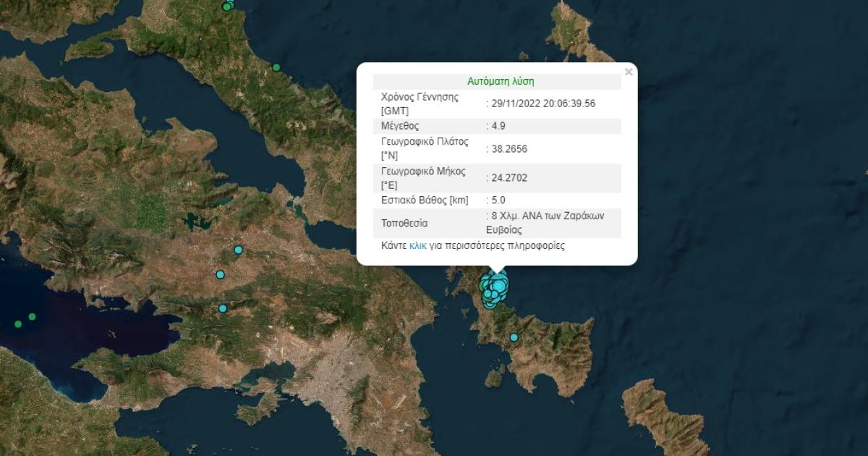Click the leftmost green marker in the gulf

pyautogui.click(x=18, y=324)
